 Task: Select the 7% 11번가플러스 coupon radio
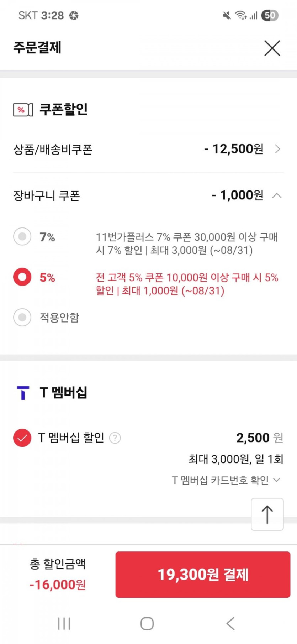coord(22,237)
